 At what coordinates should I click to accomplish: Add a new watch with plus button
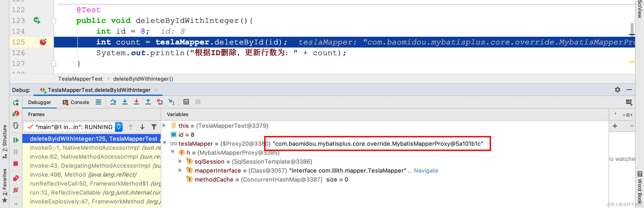[x=615, y=126]
